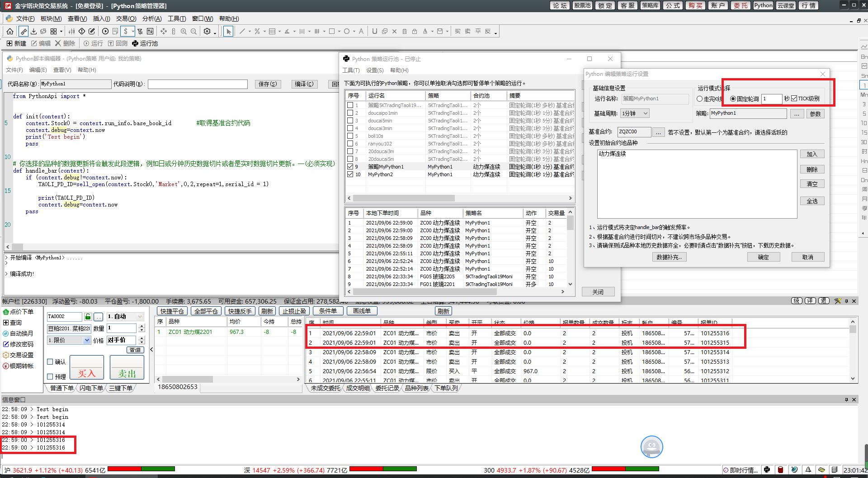The image size is (868, 478).
Task: Click the play-circle icon in main toolbar
Action: (105, 31)
